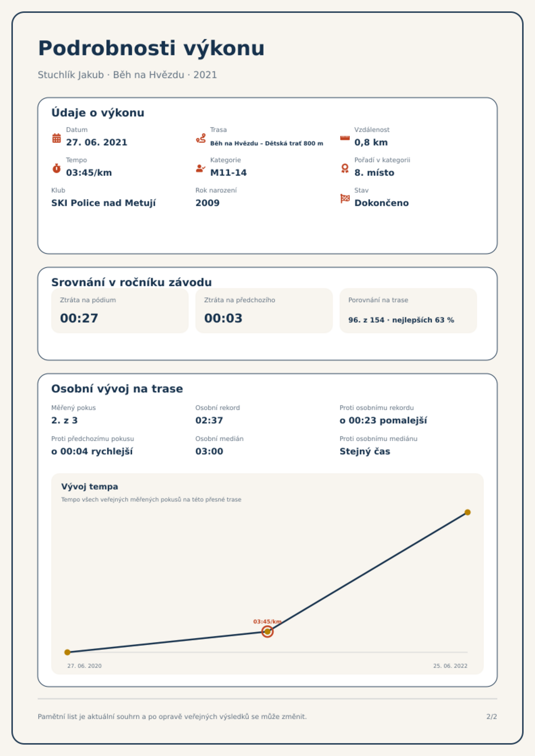Select the highlighted 03:45/km chart point

tap(267, 631)
